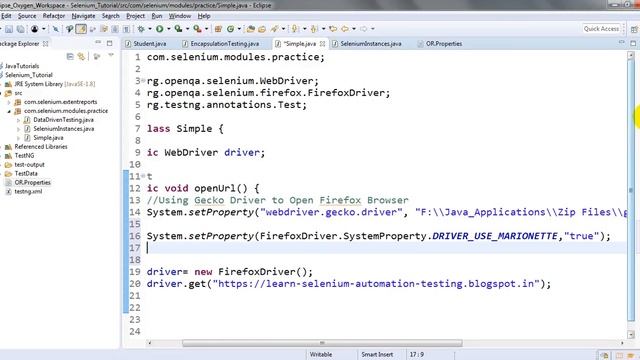This screenshot has height=360, width=640.
Task: Select Simple.java in Package Explorer
Action: pyautogui.click(x=48, y=138)
